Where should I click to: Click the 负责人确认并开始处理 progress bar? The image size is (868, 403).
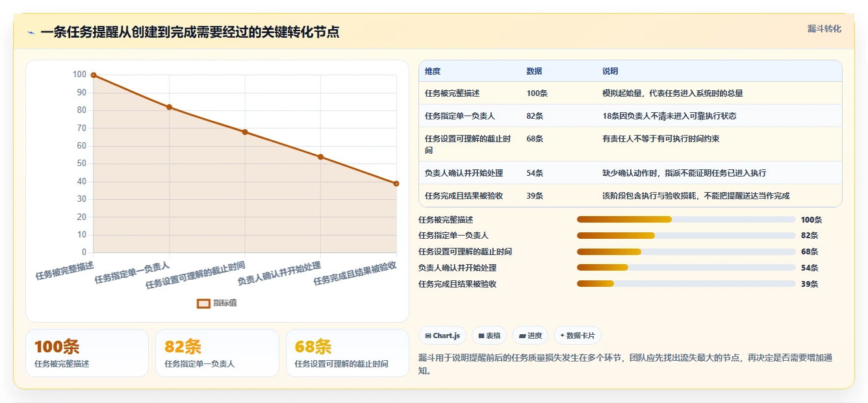pyautogui.click(x=686, y=267)
